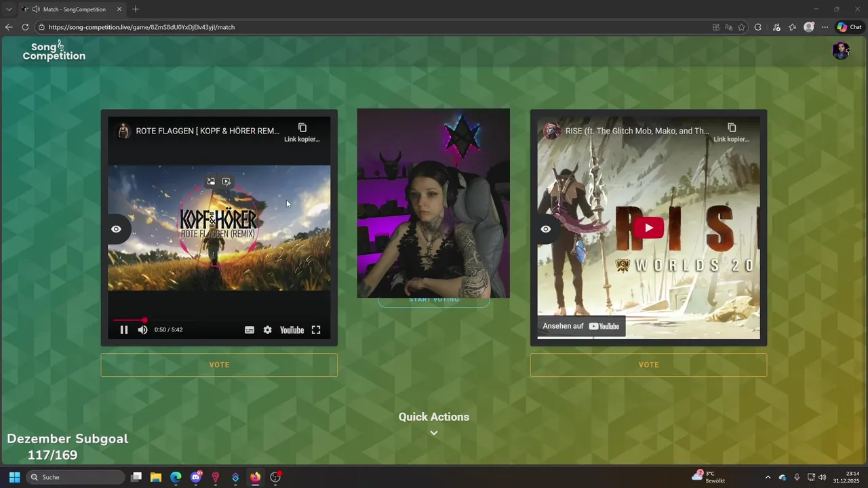This screenshot has width=868, height=488.
Task: Click the red progress bar of left video
Action: coord(129,320)
